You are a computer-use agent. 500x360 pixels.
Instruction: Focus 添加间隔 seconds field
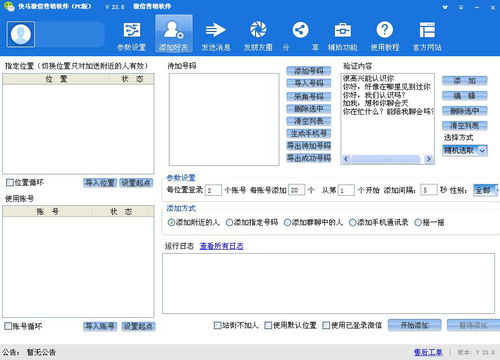click(x=429, y=190)
